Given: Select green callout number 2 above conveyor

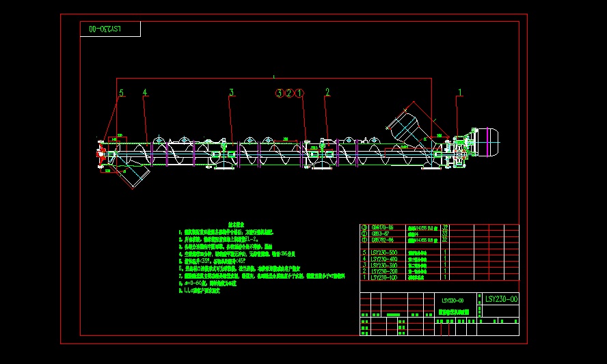Looking at the screenshot, I should [x=327, y=92].
